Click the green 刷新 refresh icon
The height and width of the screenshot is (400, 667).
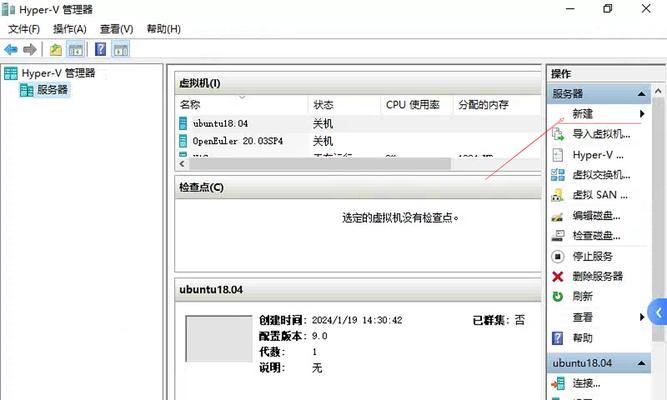[x=557, y=297]
